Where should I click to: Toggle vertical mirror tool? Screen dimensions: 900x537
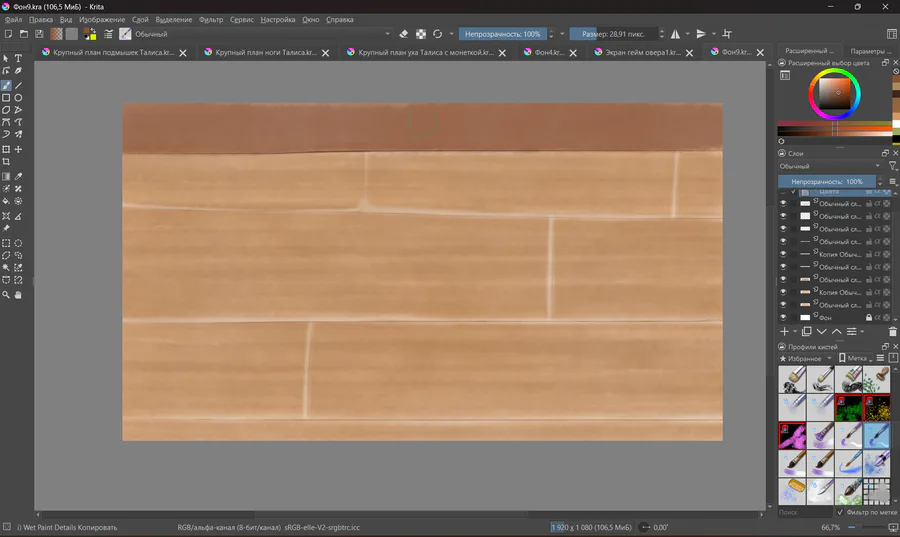(x=701, y=34)
